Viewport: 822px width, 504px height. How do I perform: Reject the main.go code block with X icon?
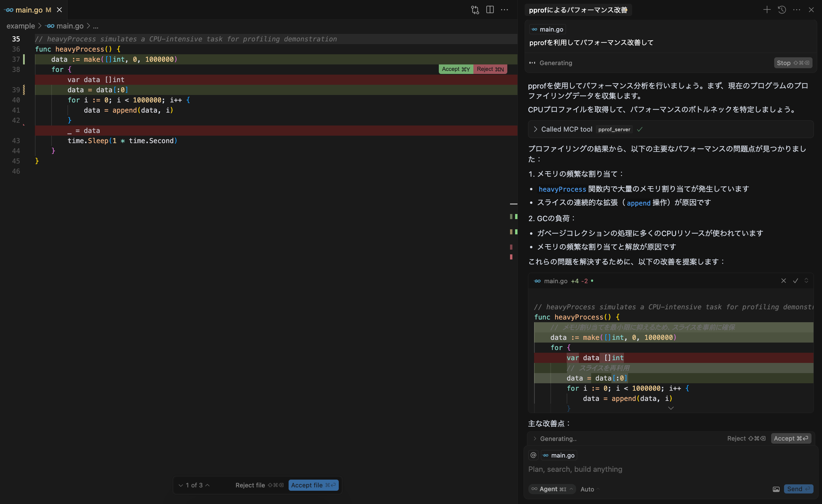click(783, 281)
